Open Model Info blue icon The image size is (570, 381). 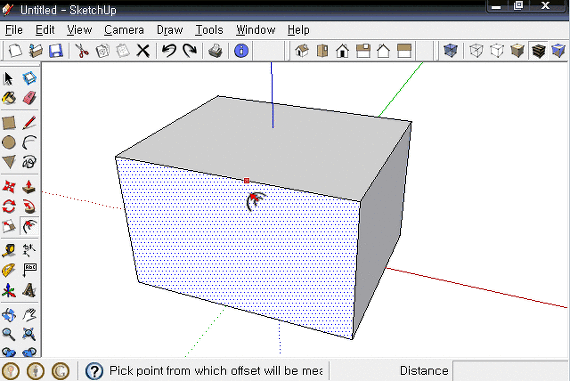pos(241,51)
